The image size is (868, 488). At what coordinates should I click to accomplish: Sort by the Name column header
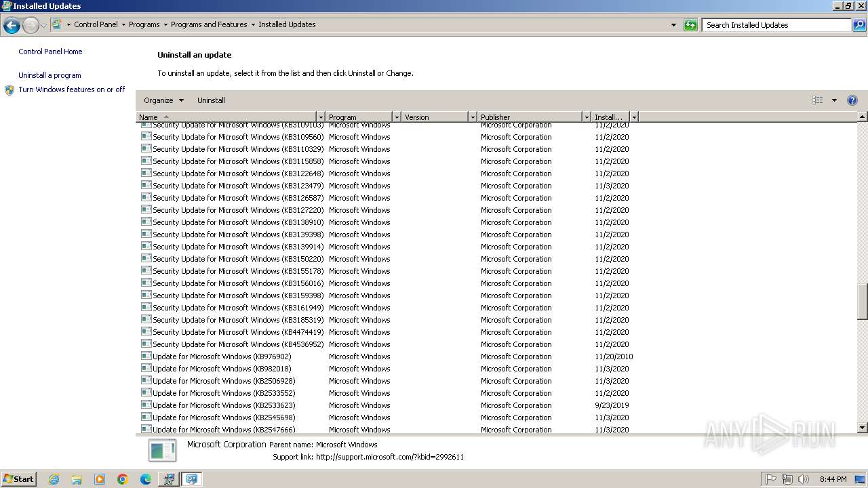(226, 117)
